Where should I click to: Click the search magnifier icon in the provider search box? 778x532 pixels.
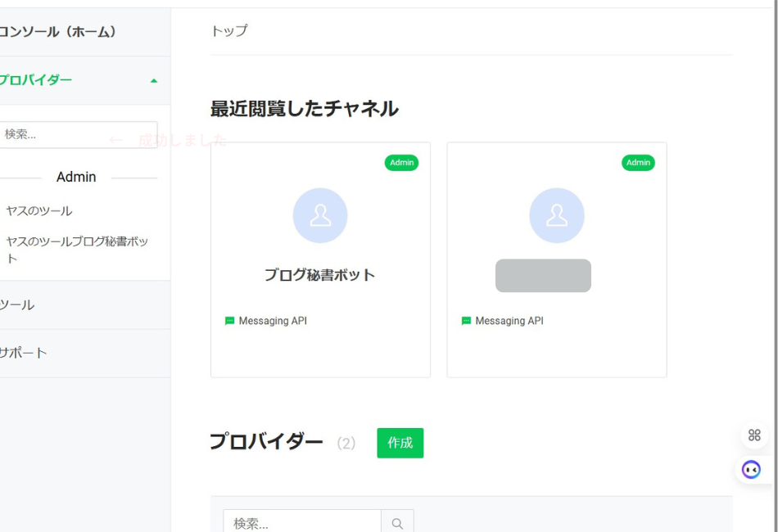(398, 521)
